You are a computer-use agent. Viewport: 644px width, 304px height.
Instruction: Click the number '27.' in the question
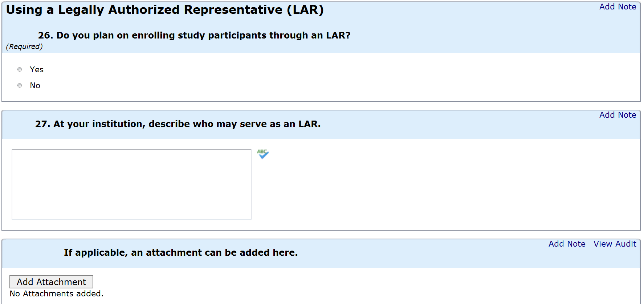tap(42, 124)
